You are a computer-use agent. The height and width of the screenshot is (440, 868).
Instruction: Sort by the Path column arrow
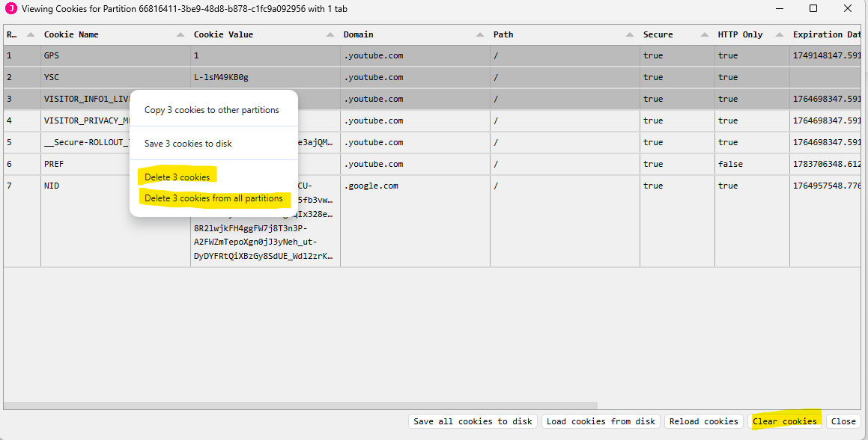(x=630, y=34)
